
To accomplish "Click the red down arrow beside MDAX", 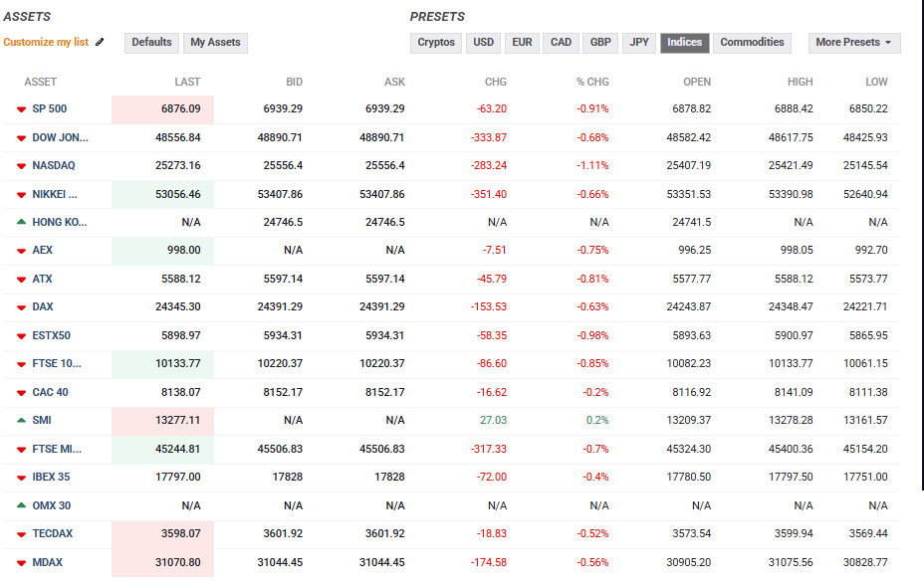I will [x=21, y=563].
